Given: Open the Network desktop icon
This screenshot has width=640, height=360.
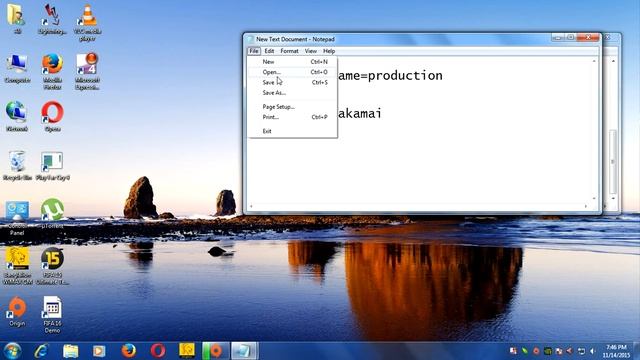Looking at the screenshot, I should 16,116.
